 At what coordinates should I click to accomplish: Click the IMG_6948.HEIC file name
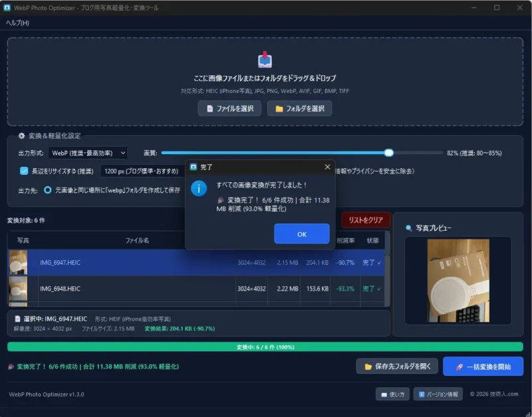click(60, 289)
